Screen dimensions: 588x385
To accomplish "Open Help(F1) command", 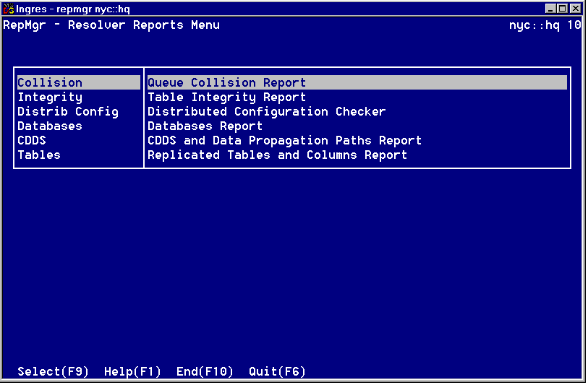I will (x=132, y=371).
